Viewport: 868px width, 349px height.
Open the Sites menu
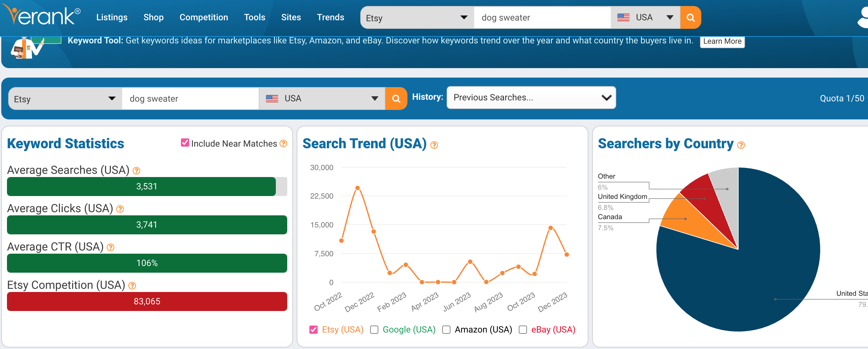[x=291, y=17]
